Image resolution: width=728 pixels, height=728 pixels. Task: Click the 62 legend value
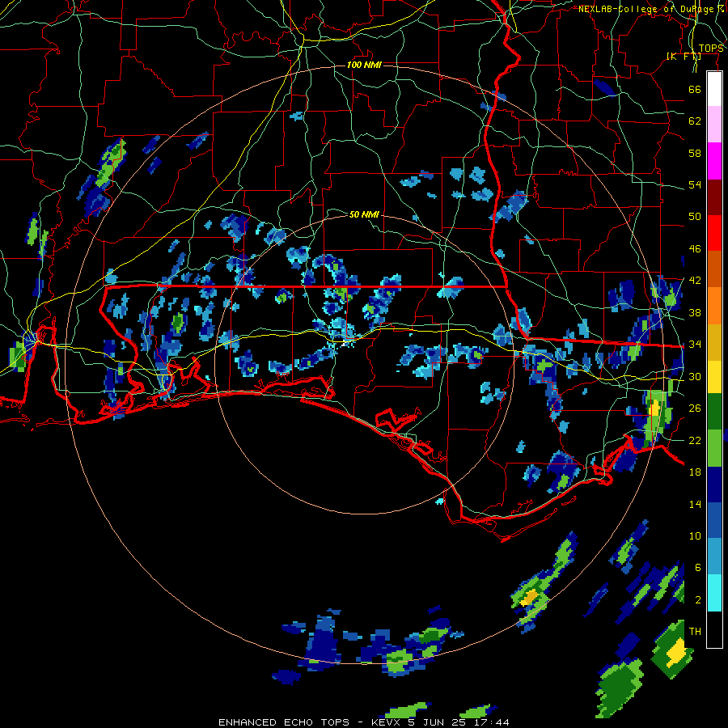(695, 121)
